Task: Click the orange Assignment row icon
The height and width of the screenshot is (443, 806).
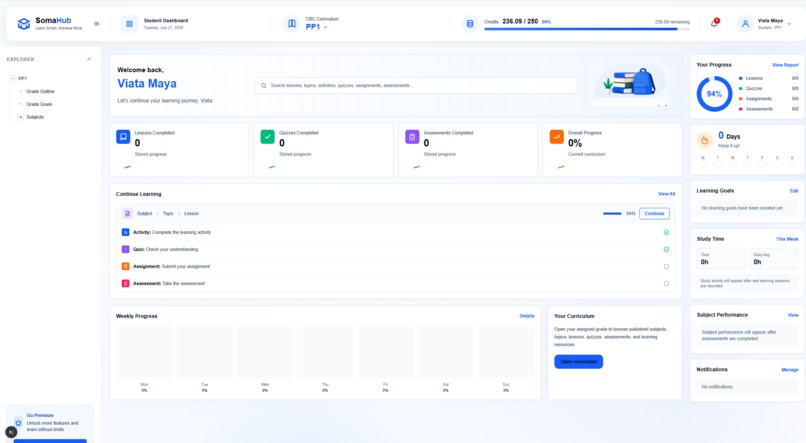Action: (125, 266)
